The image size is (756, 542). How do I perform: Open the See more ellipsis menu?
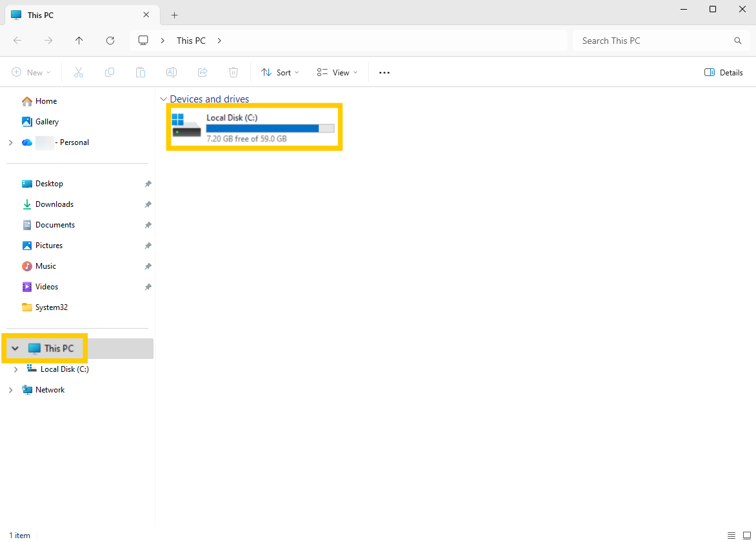pyautogui.click(x=384, y=73)
